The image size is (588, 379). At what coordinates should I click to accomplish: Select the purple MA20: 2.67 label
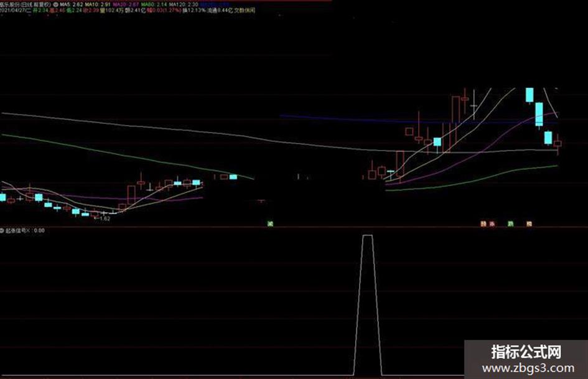point(126,4)
